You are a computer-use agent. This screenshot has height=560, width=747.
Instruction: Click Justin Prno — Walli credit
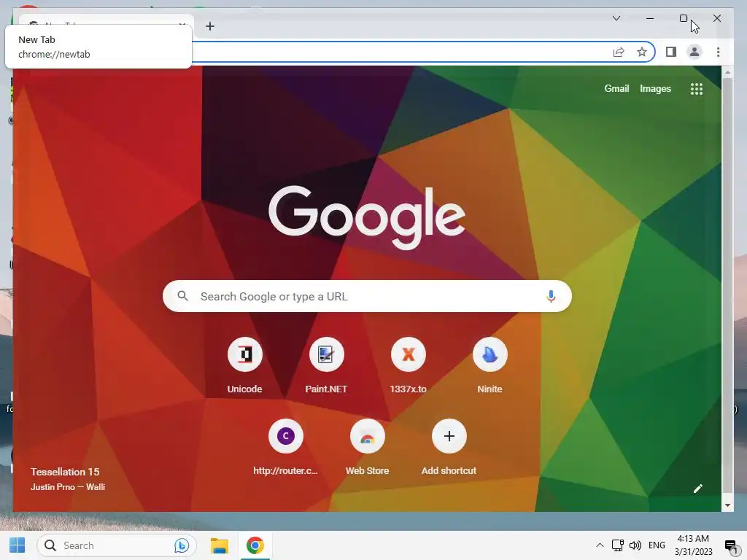(68, 486)
